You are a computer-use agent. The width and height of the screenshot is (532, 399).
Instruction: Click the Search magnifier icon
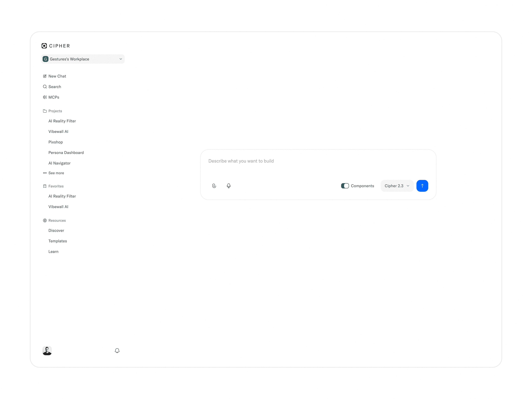point(45,87)
